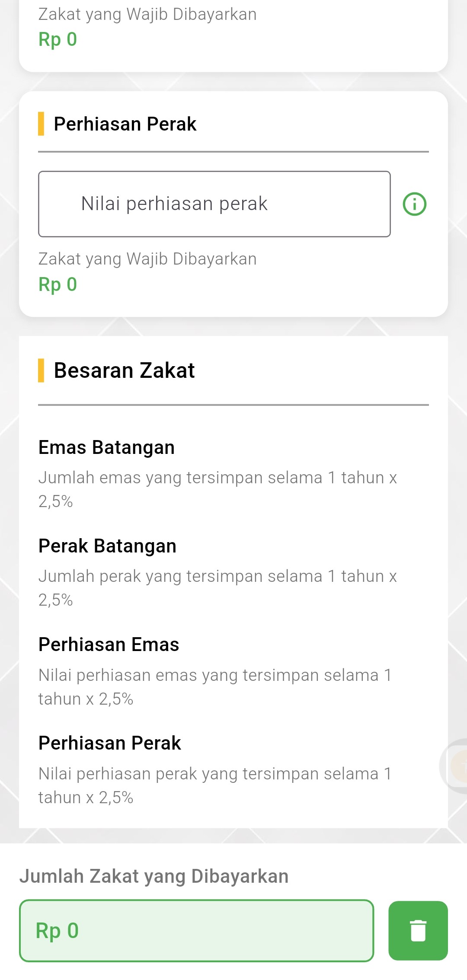The image size is (467, 980).
Task: Click the Jumlah Zakat yang Dibayarkan label
Action: point(154,876)
